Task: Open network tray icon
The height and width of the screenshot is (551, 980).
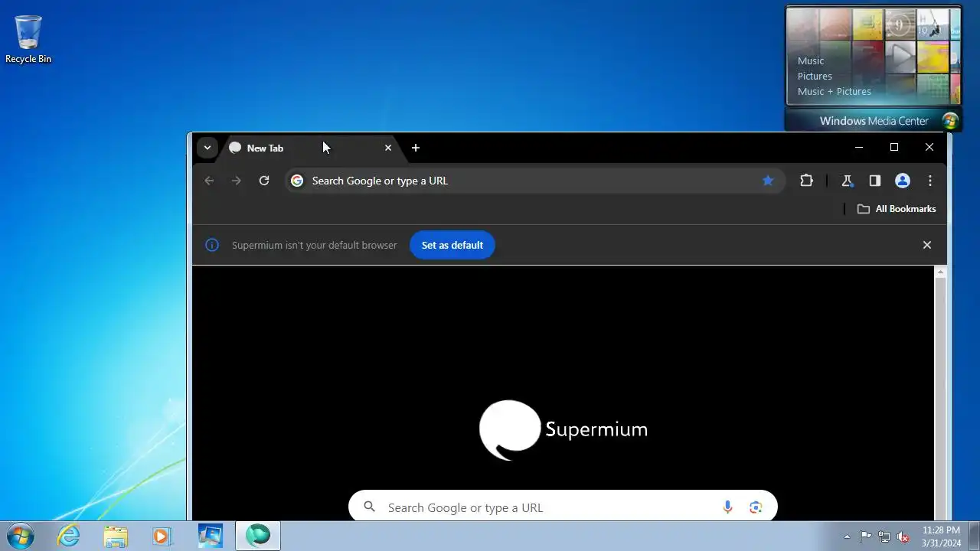Action: pyautogui.click(x=884, y=536)
